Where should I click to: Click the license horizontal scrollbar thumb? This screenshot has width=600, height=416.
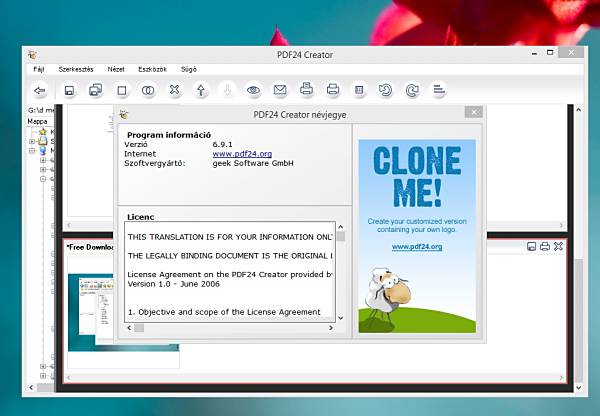[x=139, y=328]
